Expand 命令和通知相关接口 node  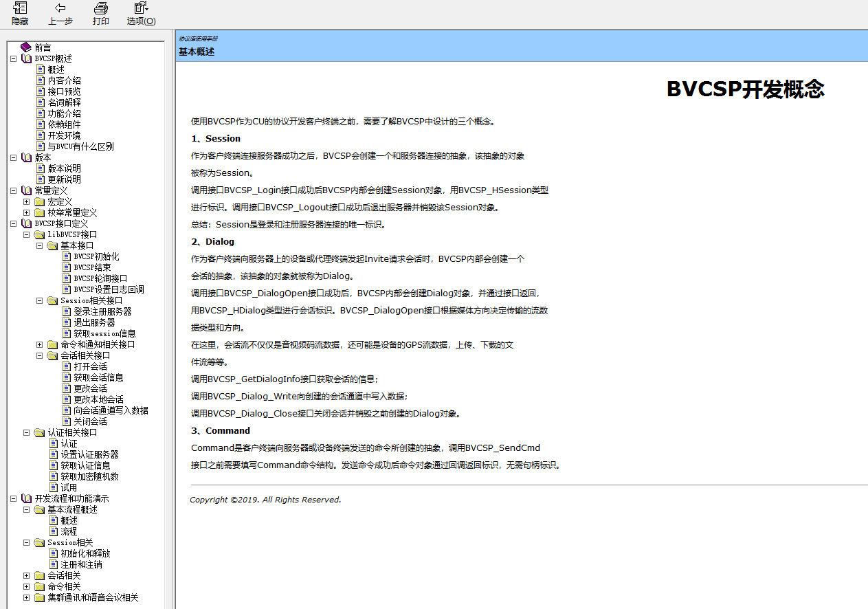point(40,344)
